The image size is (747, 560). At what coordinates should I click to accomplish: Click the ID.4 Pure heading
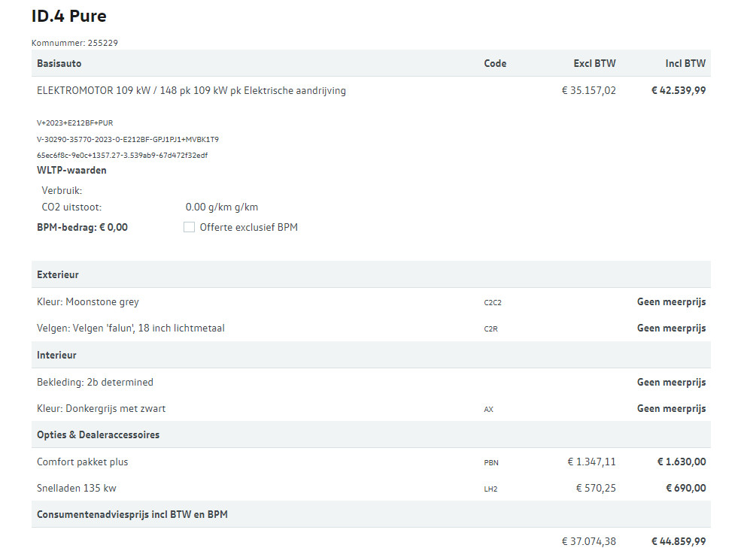[69, 17]
